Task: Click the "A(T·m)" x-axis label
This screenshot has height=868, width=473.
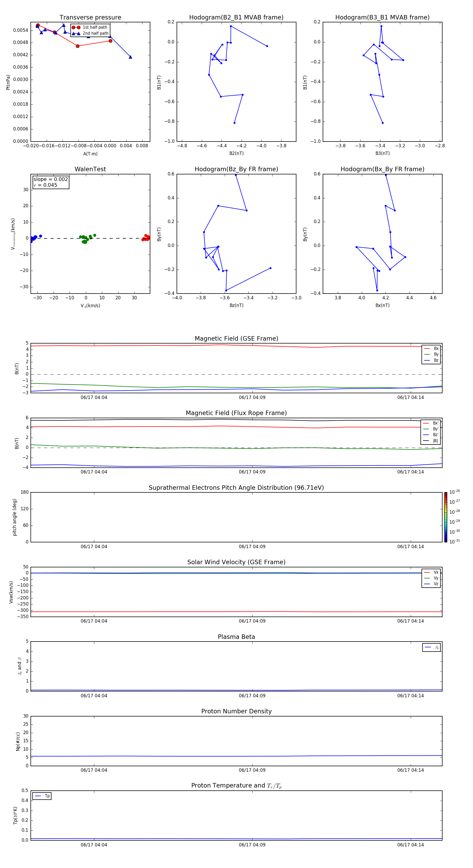Action: [x=90, y=154]
